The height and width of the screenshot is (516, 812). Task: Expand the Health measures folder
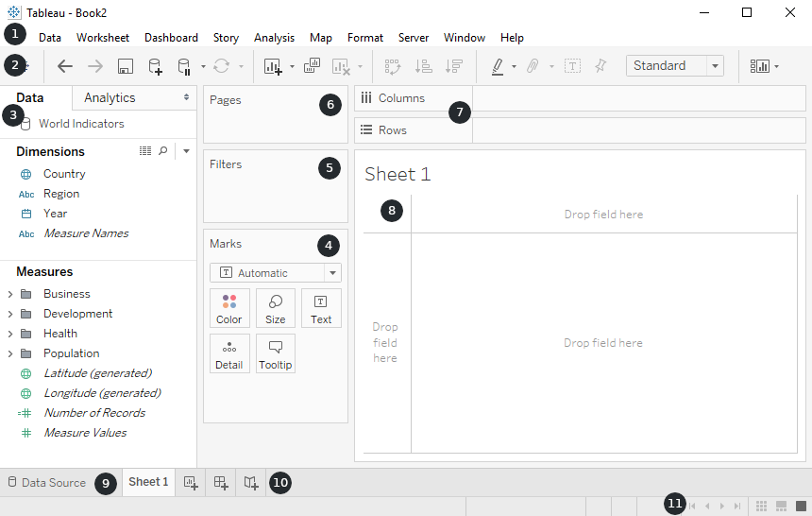pos(9,334)
